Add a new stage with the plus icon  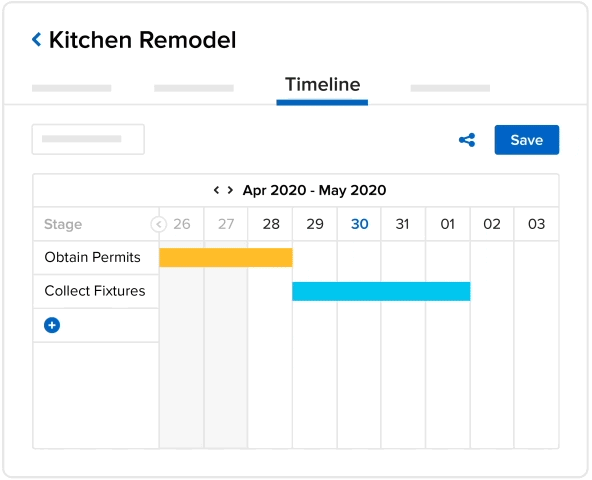[52, 325]
